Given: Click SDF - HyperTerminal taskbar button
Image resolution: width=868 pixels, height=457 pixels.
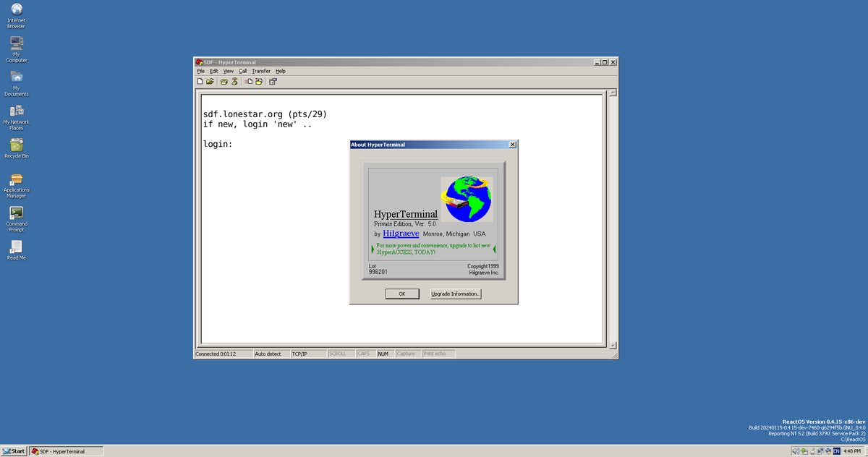Looking at the screenshot, I should [x=66, y=451].
